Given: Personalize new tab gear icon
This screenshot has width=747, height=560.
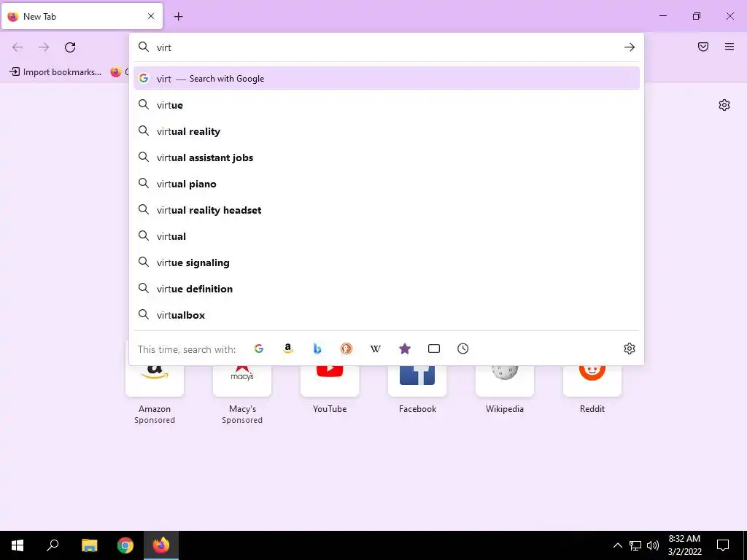Looking at the screenshot, I should click(x=724, y=105).
